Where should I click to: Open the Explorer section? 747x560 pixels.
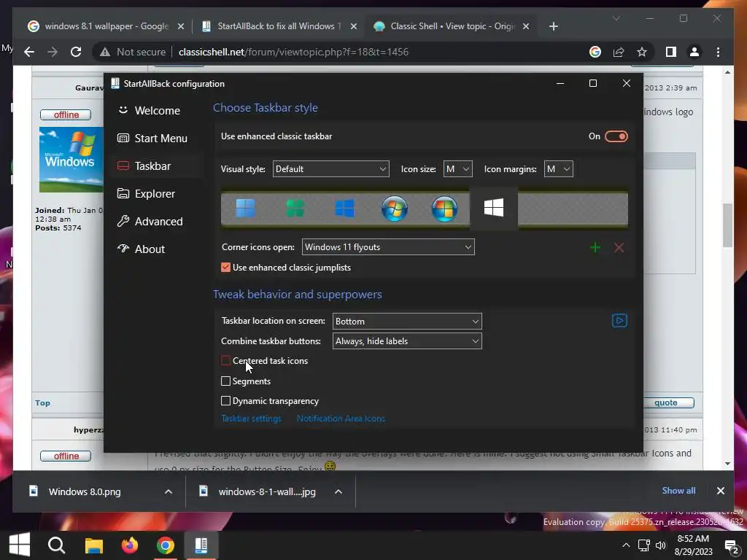[x=158, y=194]
